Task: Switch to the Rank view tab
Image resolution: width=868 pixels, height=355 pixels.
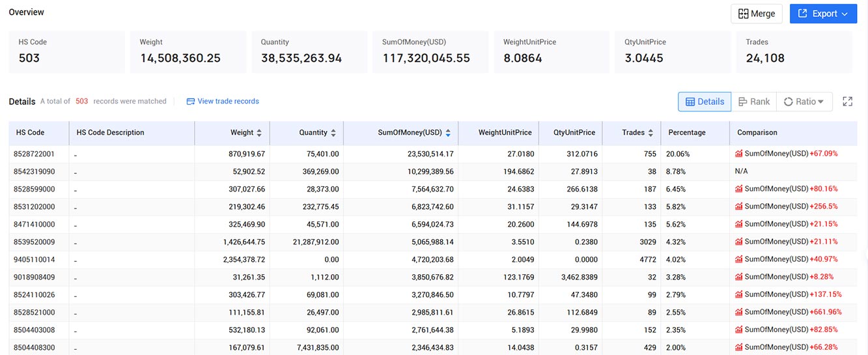Action: click(753, 102)
